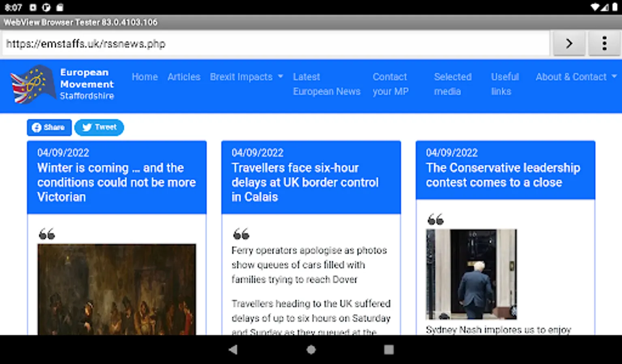
Task: Open the 'Winter is coming' article headline
Action: (117, 182)
